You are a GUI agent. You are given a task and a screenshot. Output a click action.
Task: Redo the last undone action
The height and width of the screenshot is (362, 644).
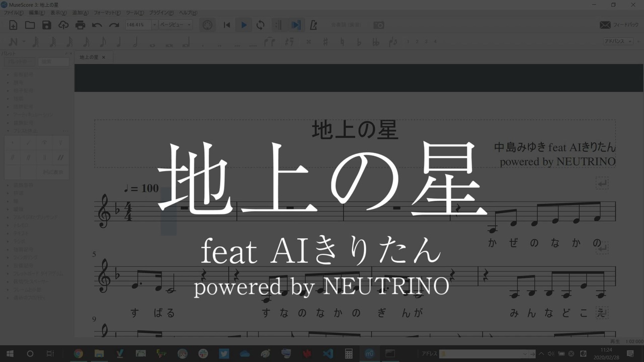pyautogui.click(x=114, y=25)
